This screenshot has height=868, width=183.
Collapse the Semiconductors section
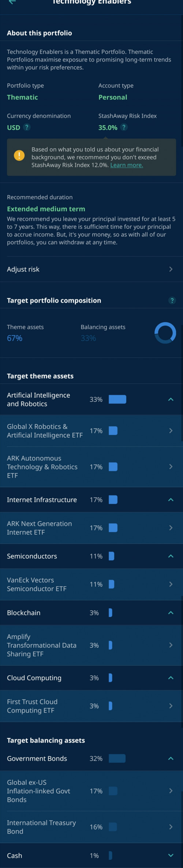171,556
